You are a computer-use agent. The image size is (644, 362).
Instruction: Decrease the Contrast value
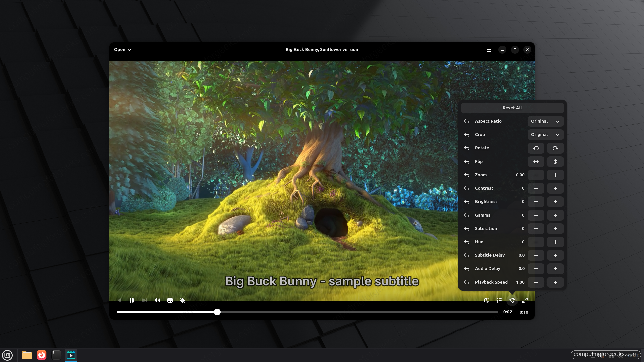tap(536, 188)
